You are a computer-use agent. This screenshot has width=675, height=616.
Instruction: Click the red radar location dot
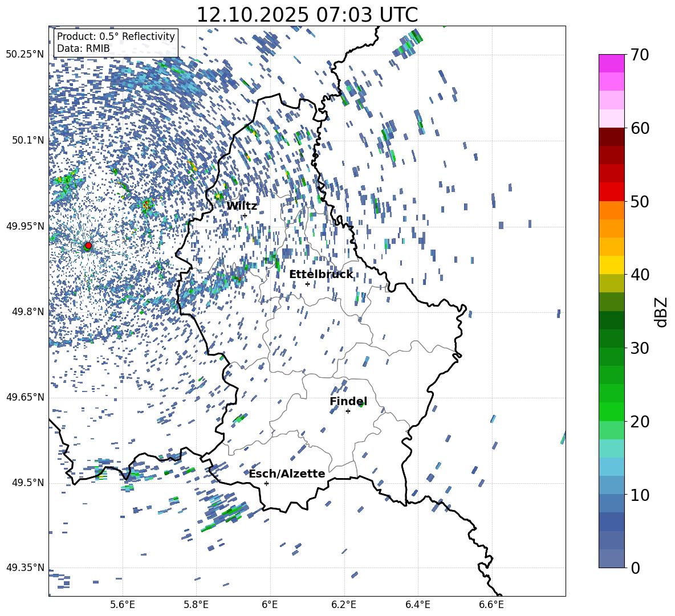coord(88,246)
